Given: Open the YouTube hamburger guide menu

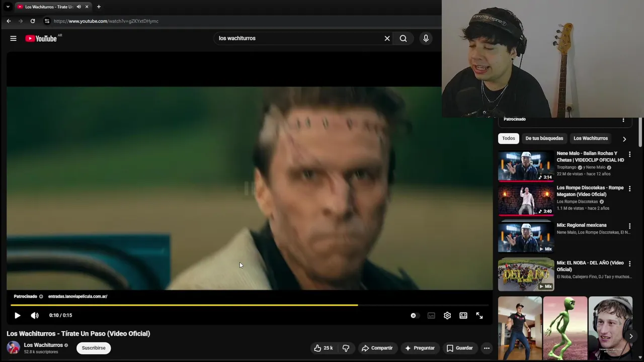Looking at the screenshot, I should (13, 38).
